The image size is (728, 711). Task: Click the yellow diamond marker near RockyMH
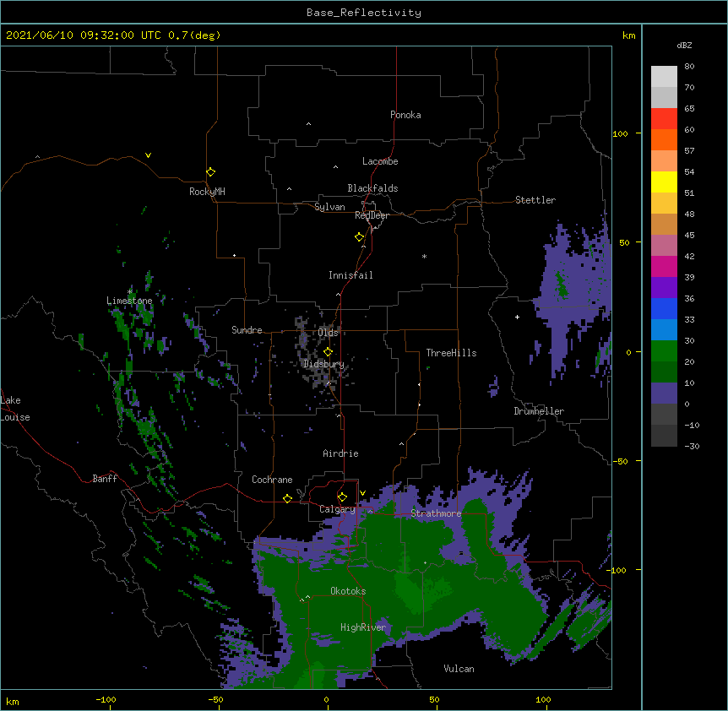point(210,172)
